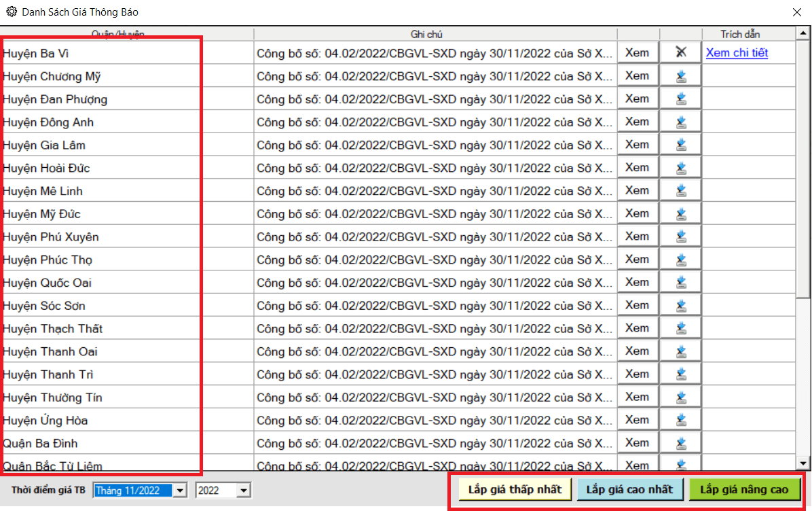Click Xem button for Huyện Ứng Hòa

pos(637,420)
